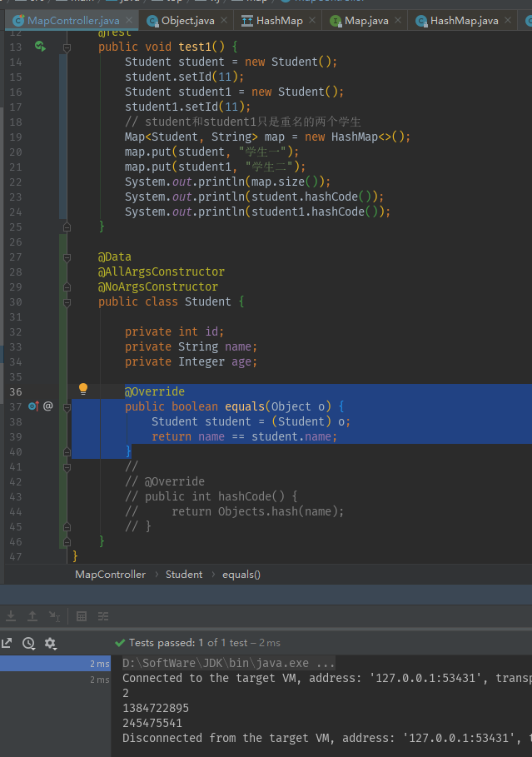The height and width of the screenshot is (757, 532).
Task: Select the highlighted 2 ms test result row
Action: [55, 664]
